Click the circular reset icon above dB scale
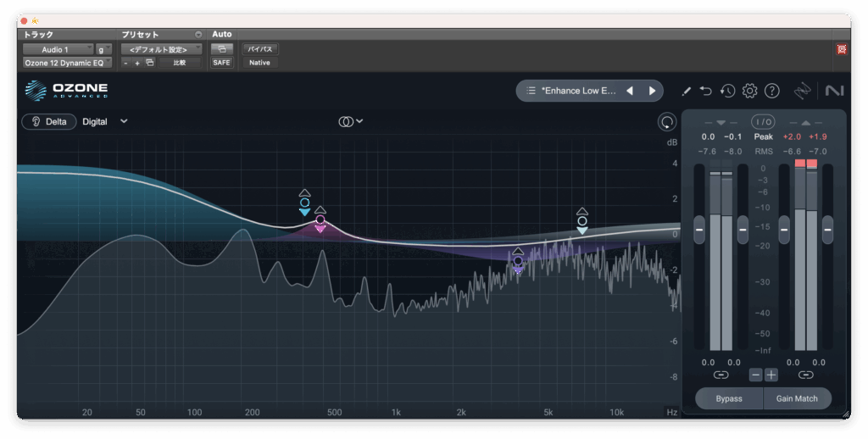 (x=667, y=122)
